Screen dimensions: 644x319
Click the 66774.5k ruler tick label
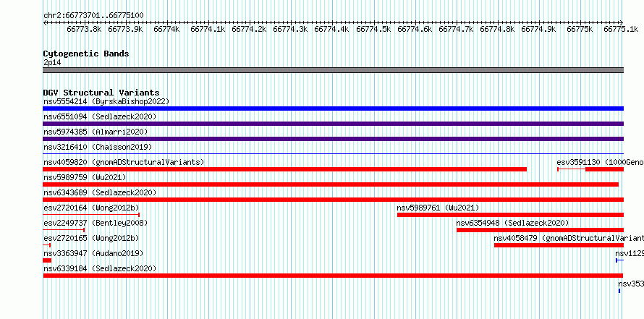(373, 29)
